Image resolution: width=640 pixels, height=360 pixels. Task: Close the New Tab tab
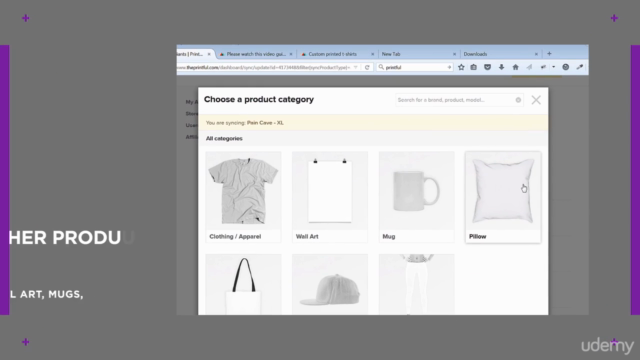click(x=454, y=54)
